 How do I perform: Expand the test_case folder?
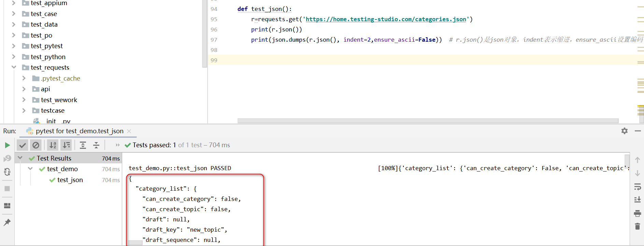pos(14,14)
